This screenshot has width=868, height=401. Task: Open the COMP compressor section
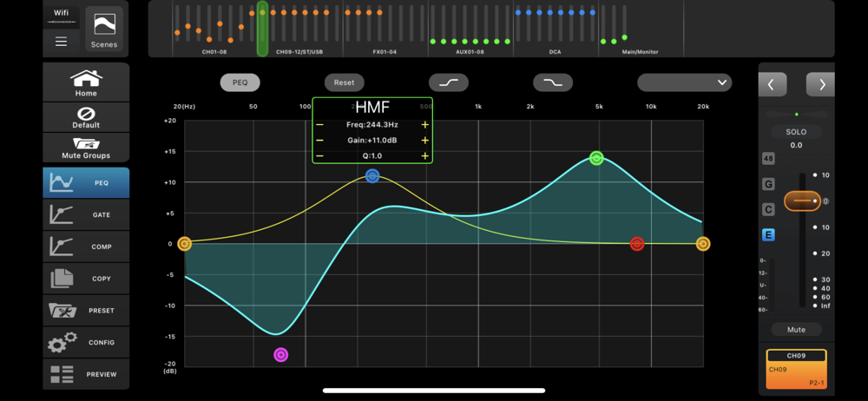86,247
